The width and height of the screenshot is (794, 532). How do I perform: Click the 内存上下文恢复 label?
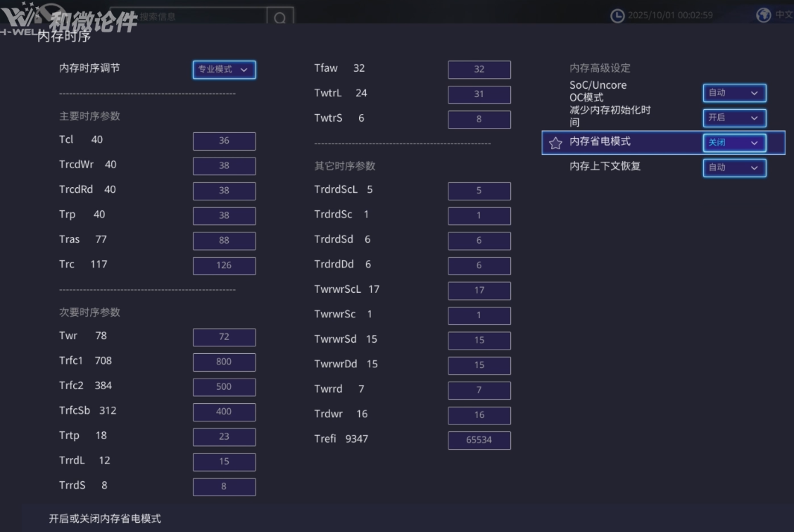click(x=605, y=167)
